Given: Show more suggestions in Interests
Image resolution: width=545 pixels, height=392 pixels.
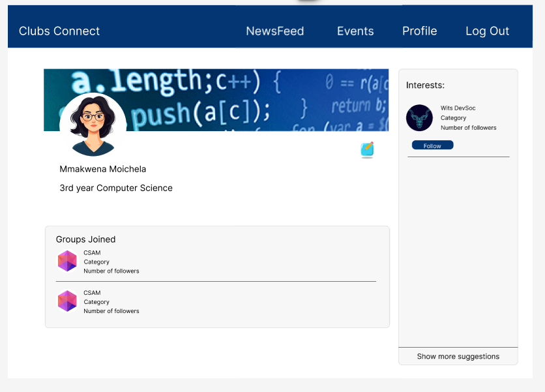Looking at the screenshot, I should [x=458, y=356].
